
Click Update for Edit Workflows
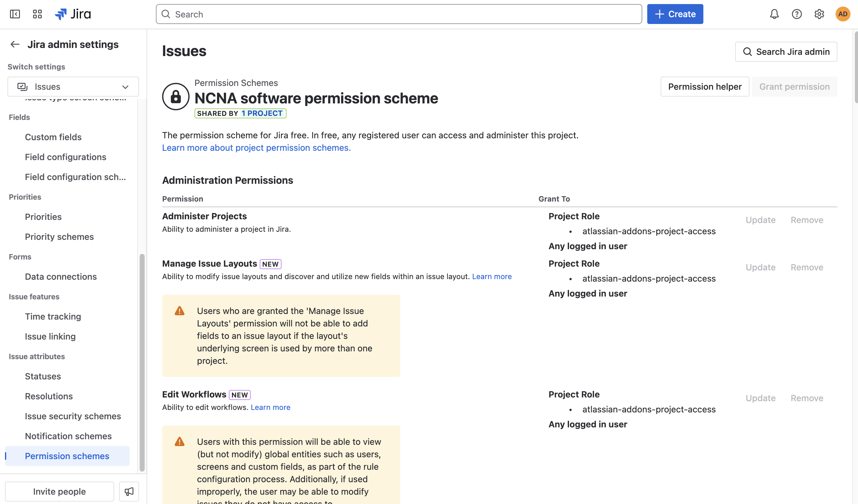coord(761,398)
